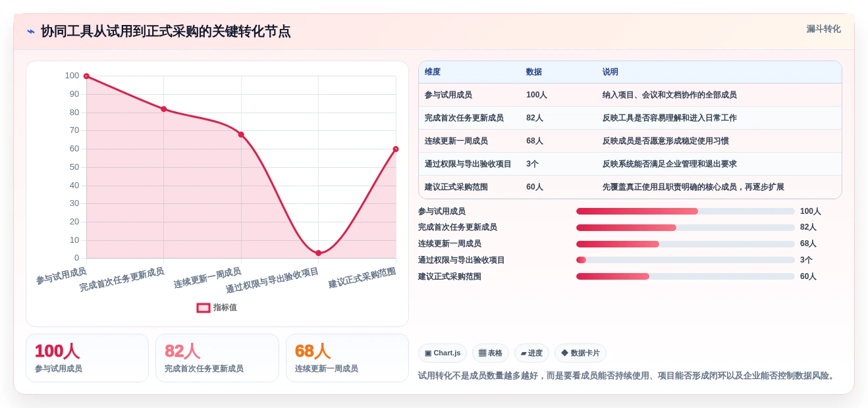Screen dimensions: 868x408
Task: Click the 82人 table value
Action: [535, 118]
